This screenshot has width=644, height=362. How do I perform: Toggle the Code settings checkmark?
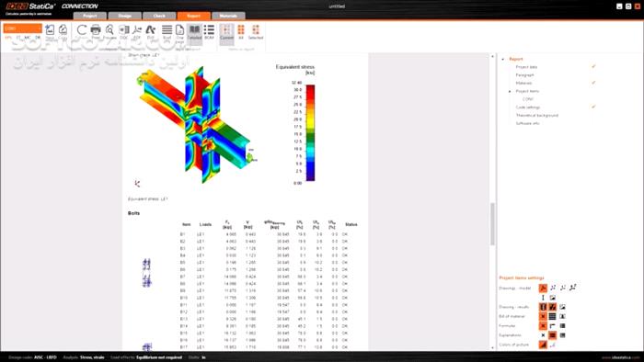[593, 107]
